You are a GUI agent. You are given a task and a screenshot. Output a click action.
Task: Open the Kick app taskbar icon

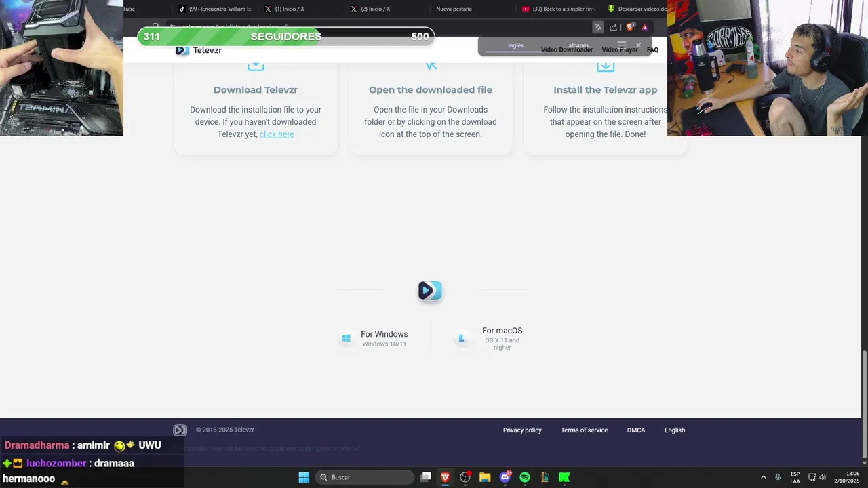(564, 477)
